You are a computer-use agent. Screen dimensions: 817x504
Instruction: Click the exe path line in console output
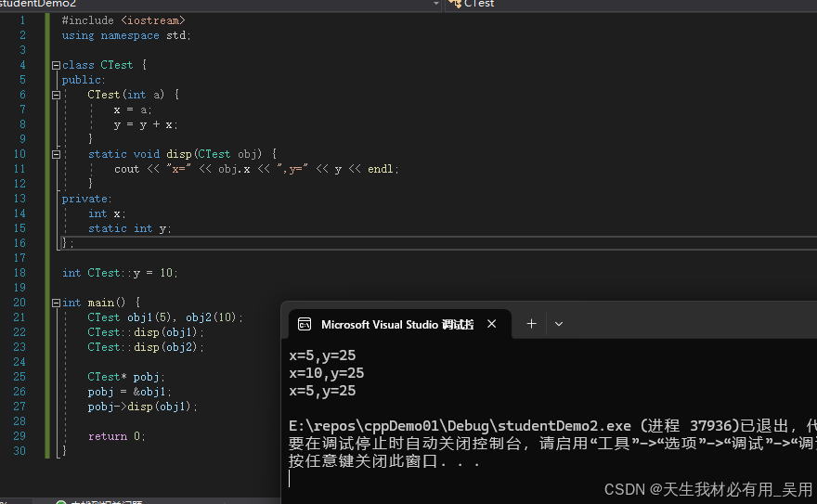click(552, 426)
